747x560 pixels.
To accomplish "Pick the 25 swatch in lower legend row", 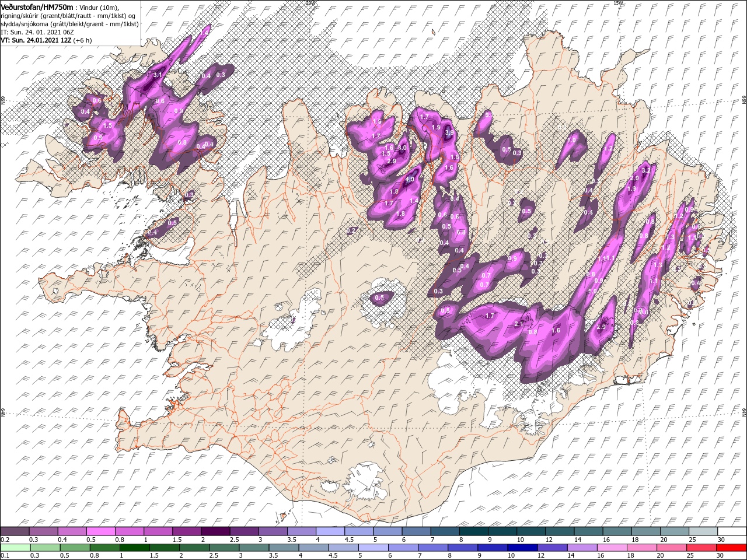I will coord(701,547).
